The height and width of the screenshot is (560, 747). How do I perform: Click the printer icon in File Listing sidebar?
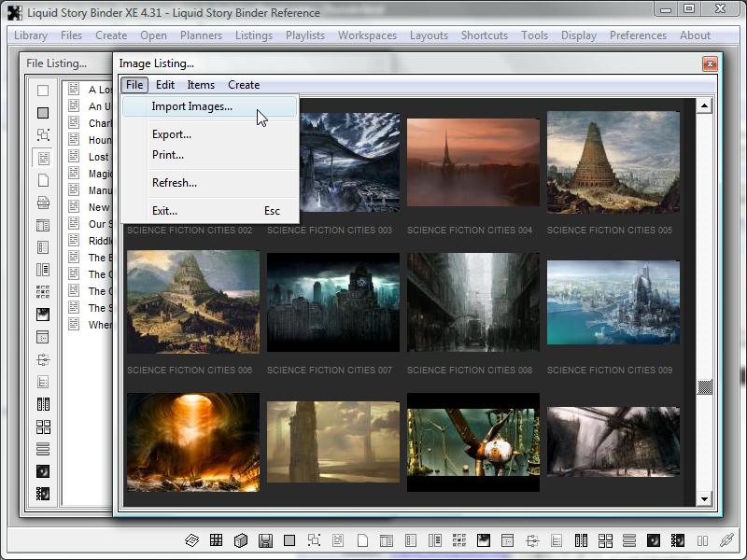tap(43, 203)
